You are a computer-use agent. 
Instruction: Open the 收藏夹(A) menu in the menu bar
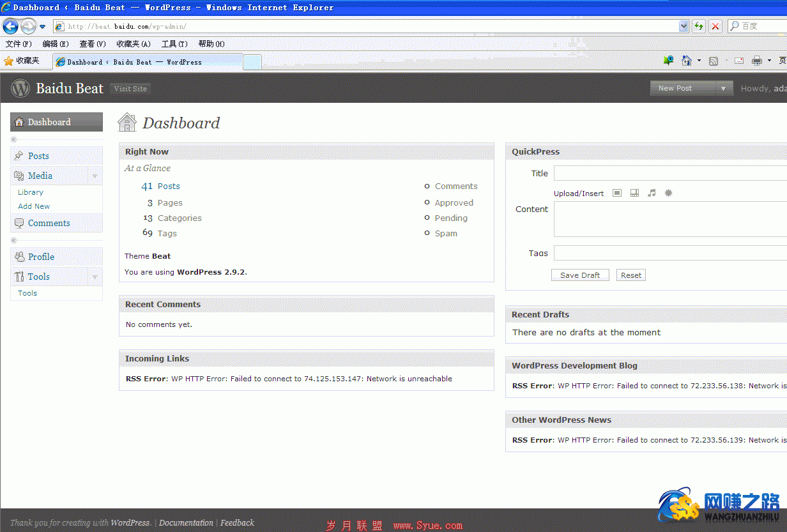tap(134, 44)
